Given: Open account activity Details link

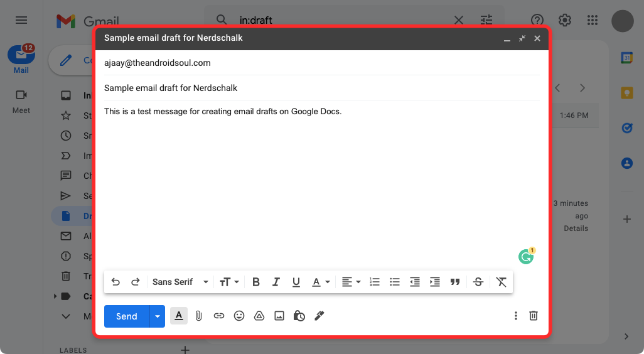Looking at the screenshot, I should coord(576,228).
